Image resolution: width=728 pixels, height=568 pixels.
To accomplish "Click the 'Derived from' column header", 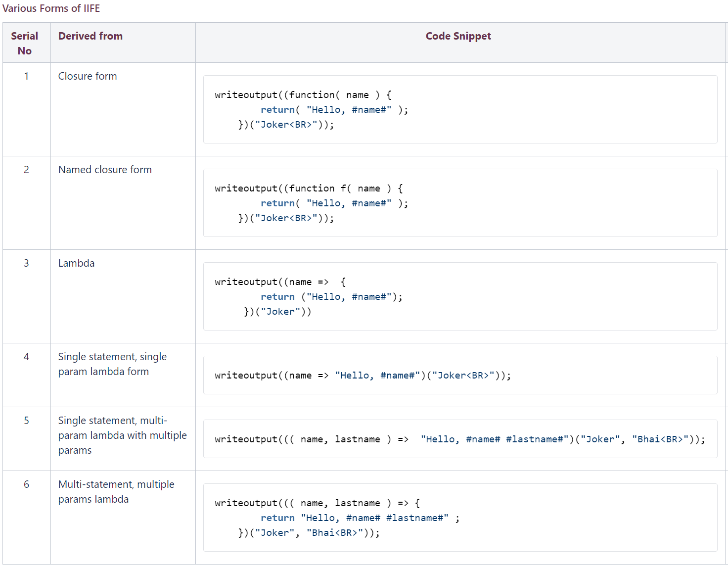I will tap(91, 36).
